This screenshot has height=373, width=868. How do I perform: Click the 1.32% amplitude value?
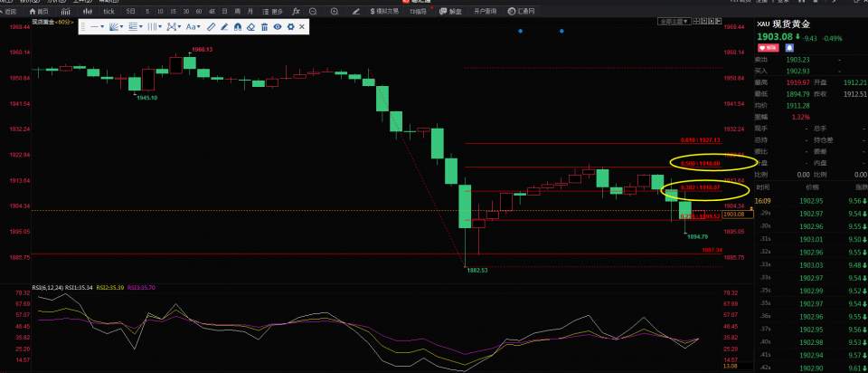click(800, 117)
